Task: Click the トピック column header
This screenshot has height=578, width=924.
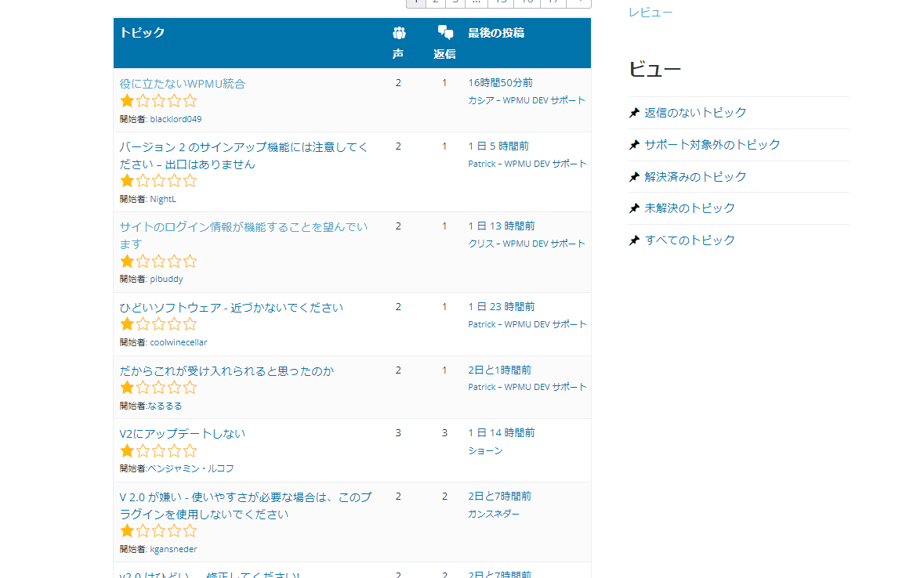Action: click(x=142, y=33)
